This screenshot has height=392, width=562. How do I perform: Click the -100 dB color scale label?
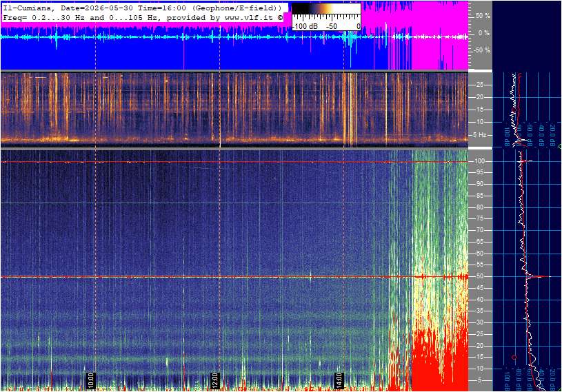point(305,26)
